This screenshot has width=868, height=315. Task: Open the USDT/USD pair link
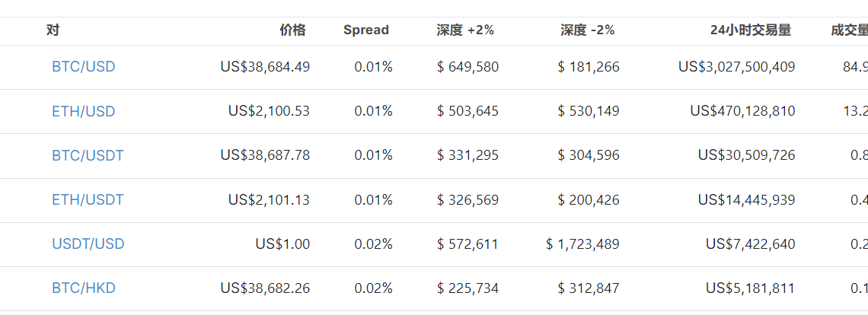pyautogui.click(x=88, y=244)
